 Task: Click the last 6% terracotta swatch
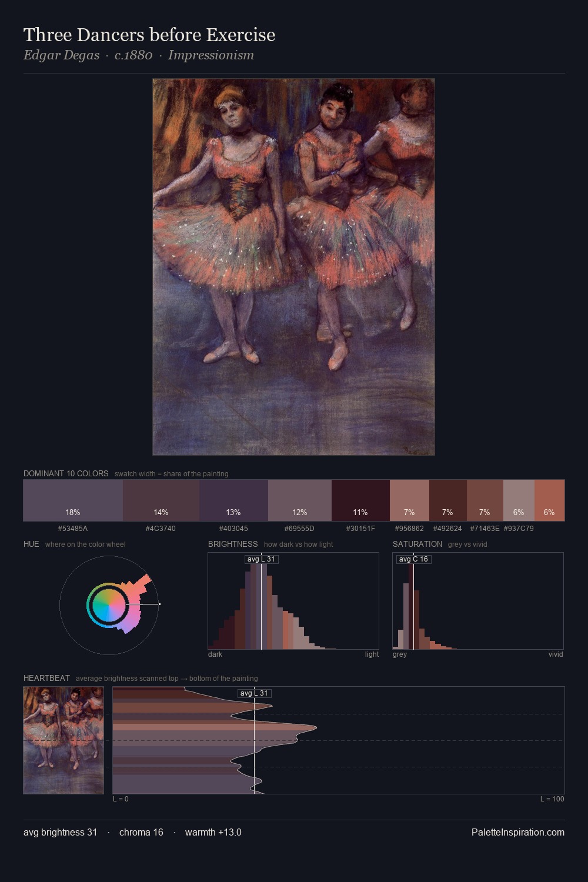point(549,500)
